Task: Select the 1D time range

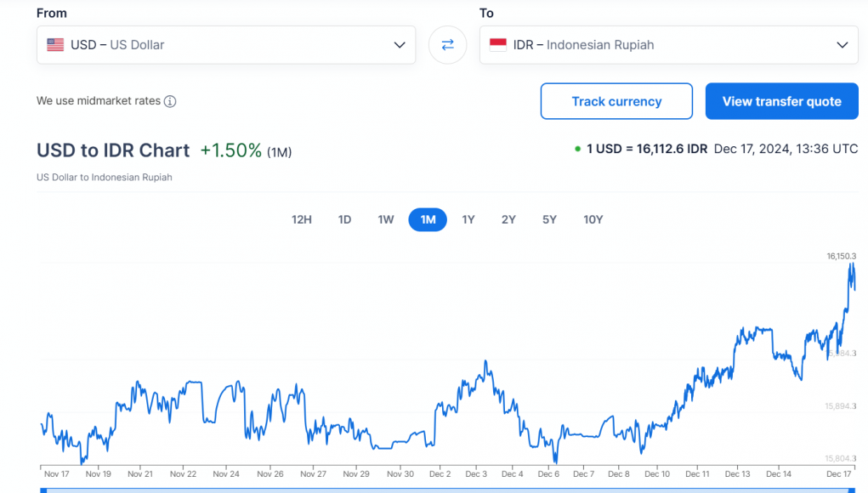Action: pos(344,219)
